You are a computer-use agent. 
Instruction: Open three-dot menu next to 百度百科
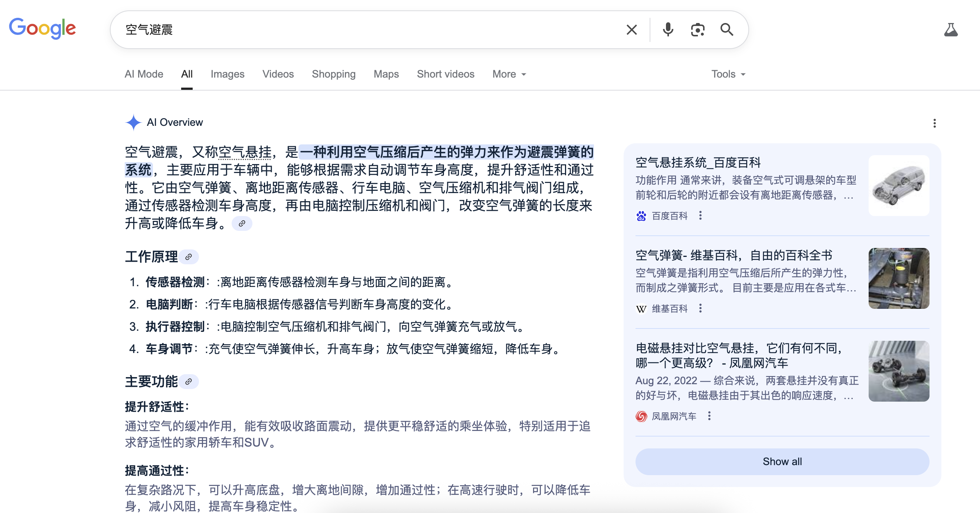point(700,216)
